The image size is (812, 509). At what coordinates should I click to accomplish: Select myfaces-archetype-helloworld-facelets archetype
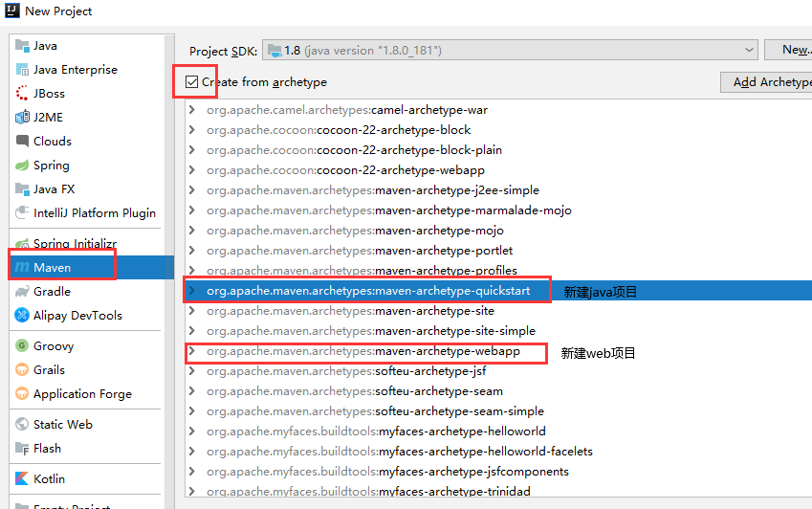(x=399, y=452)
